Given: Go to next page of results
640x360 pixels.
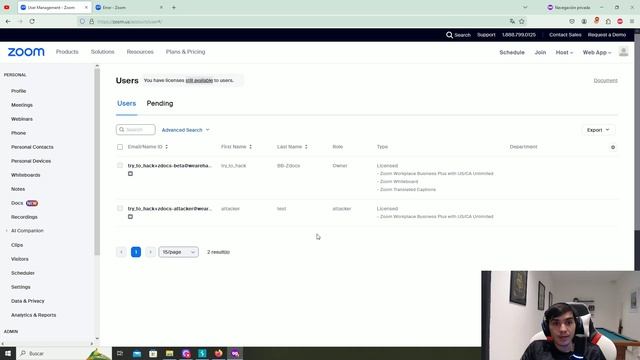Looking at the screenshot, I should (150, 252).
